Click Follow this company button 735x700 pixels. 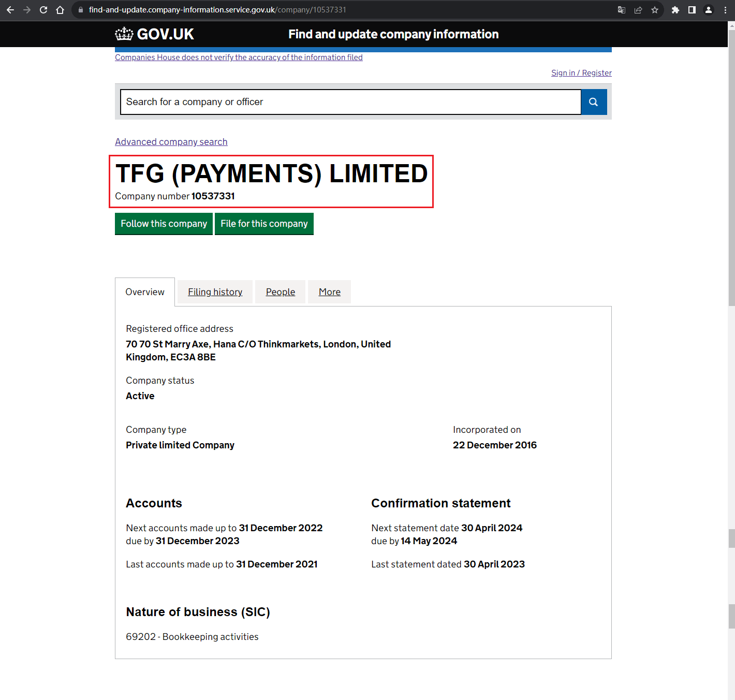click(x=164, y=224)
